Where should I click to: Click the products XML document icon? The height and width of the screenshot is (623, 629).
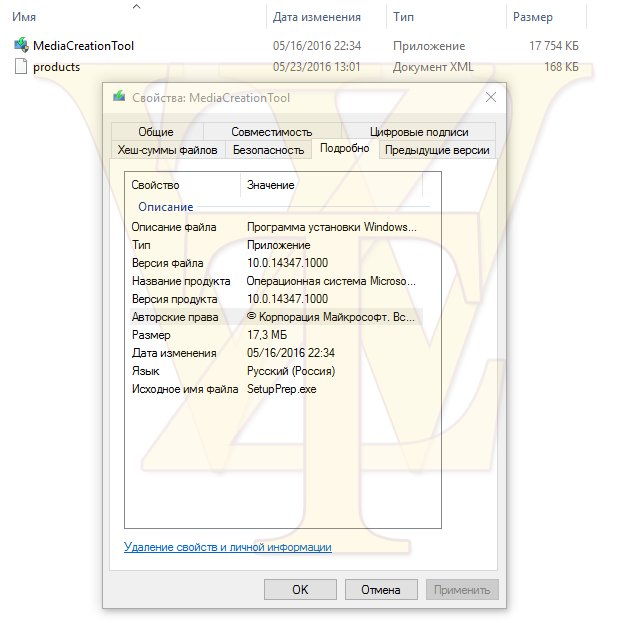pos(21,67)
